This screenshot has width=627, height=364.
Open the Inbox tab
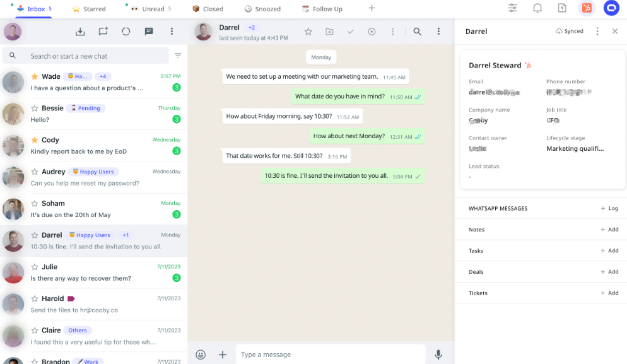[34, 9]
